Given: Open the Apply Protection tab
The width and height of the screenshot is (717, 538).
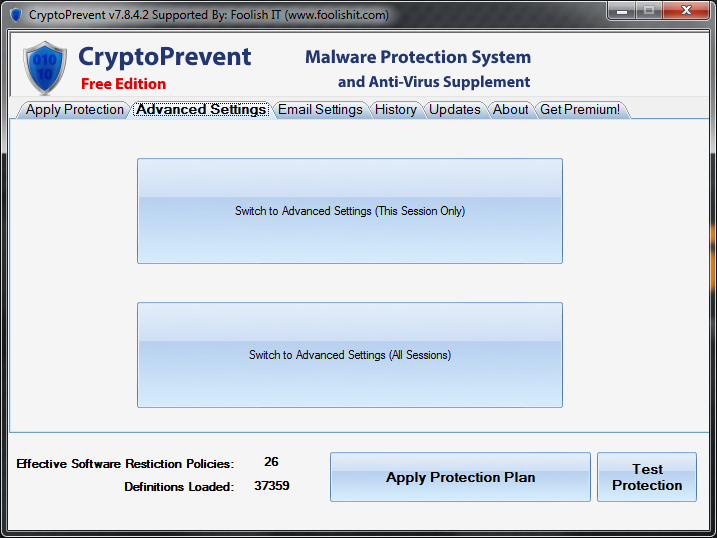Looking at the screenshot, I should (x=74, y=110).
